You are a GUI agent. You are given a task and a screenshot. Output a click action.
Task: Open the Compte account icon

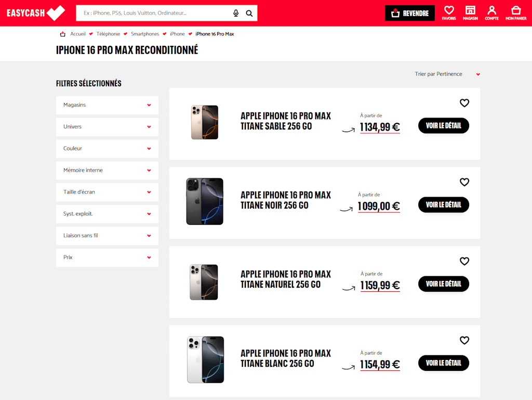491,13
